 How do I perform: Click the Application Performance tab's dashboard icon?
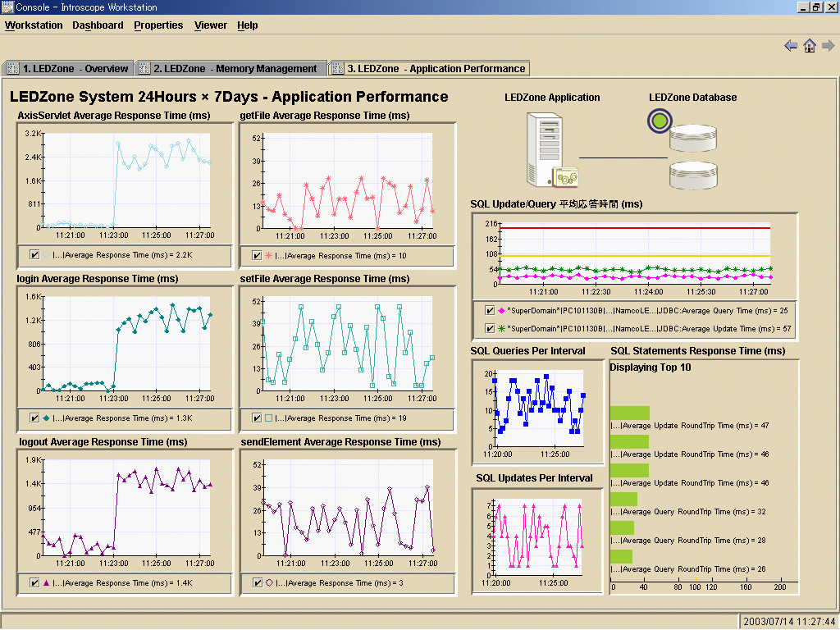pos(337,69)
